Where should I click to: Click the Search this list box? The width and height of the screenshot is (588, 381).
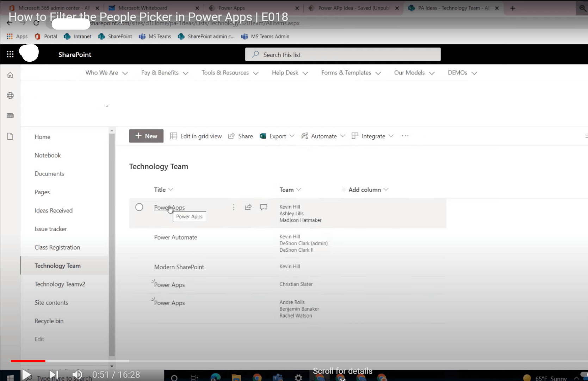coord(343,54)
